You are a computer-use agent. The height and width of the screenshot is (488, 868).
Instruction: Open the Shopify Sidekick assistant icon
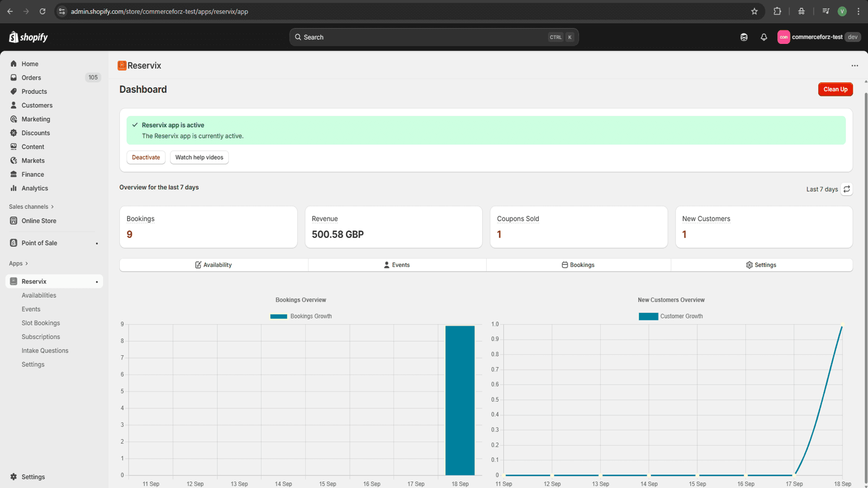744,37
